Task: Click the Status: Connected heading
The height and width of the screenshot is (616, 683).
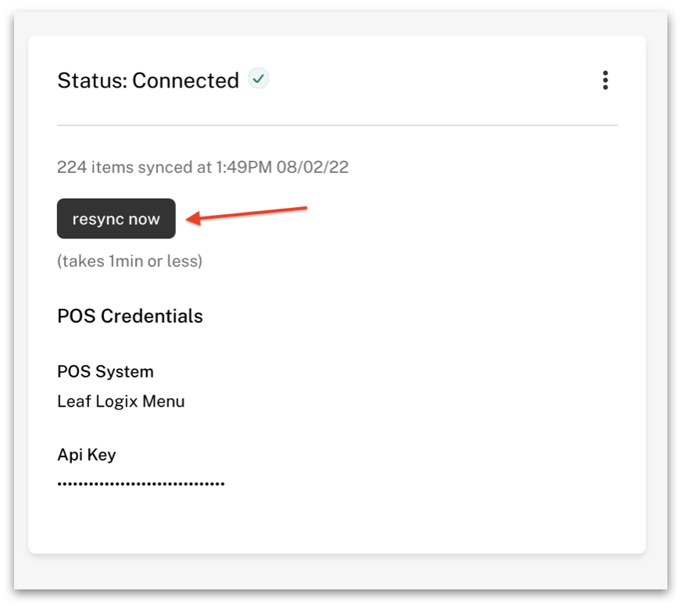Action: pos(148,81)
